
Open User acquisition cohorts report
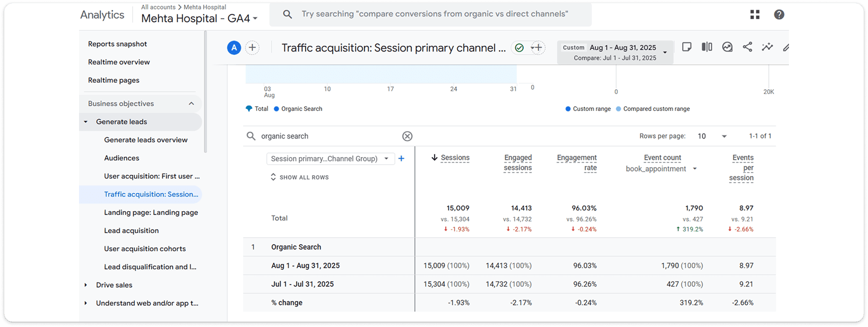pyautogui.click(x=145, y=248)
